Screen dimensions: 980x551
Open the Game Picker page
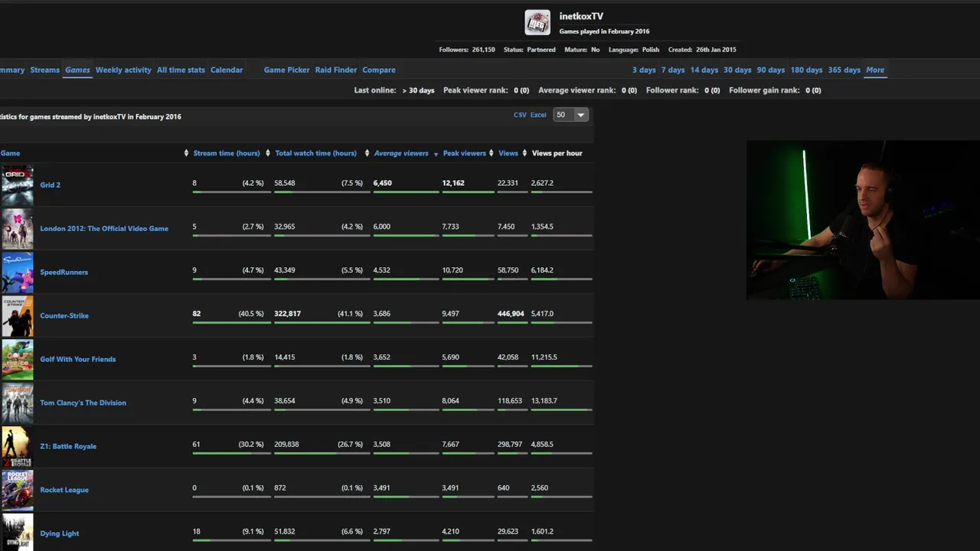(x=286, y=70)
